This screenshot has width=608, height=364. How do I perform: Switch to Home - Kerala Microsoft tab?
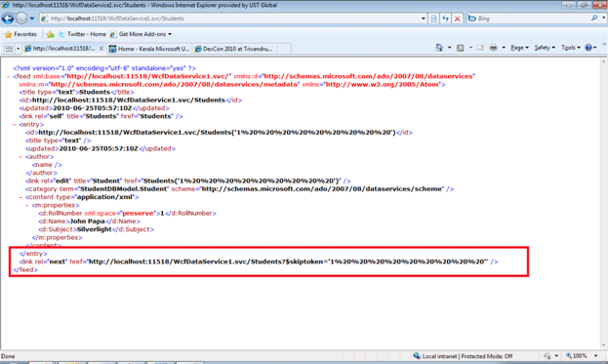(149, 49)
